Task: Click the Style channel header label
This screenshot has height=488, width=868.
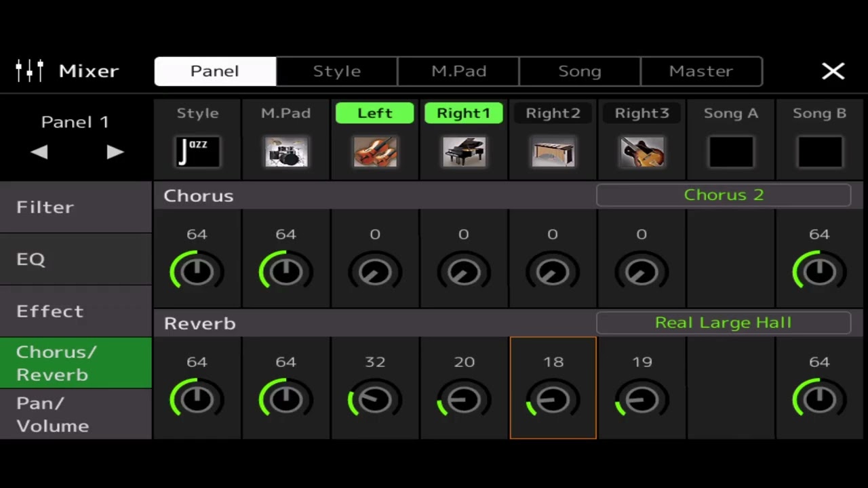Action: point(197,113)
